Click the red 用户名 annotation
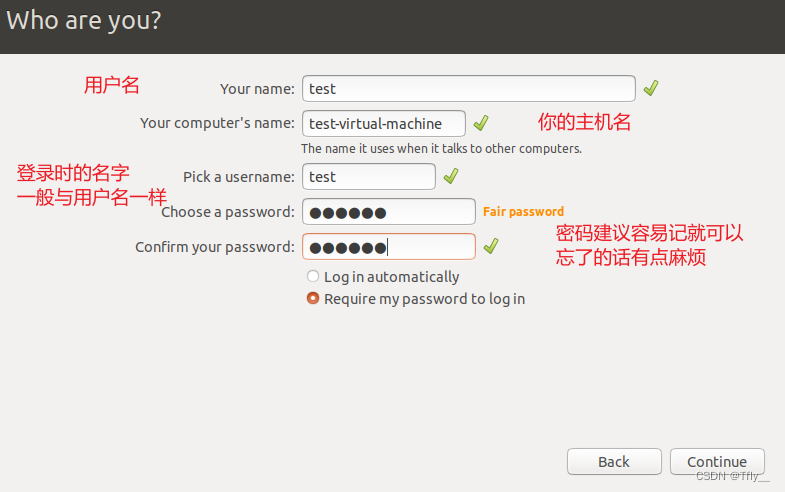785x492 pixels. click(x=112, y=85)
